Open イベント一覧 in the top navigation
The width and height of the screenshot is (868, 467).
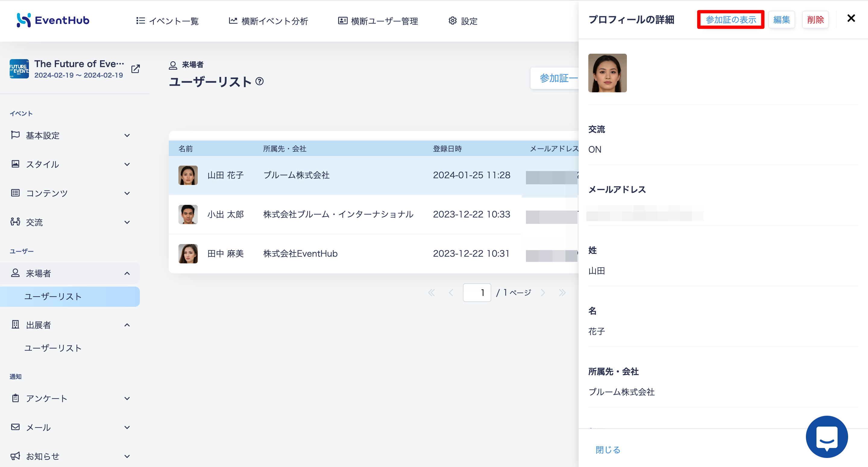(168, 21)
